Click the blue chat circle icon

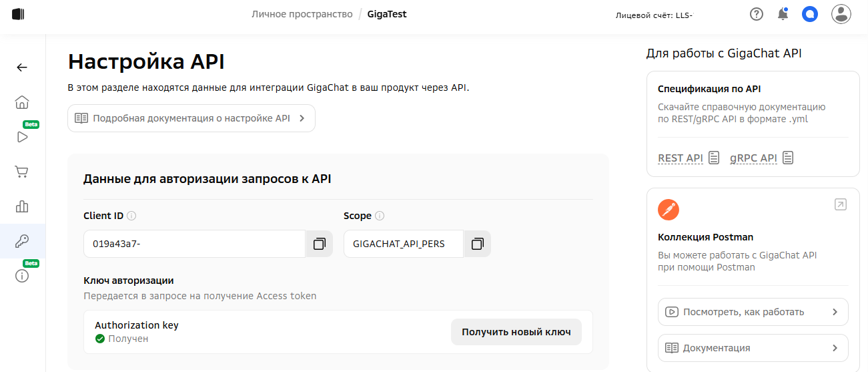[810, 14]
